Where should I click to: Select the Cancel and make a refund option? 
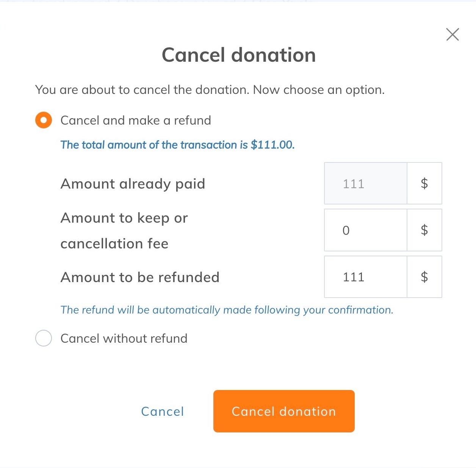tap(135, 120)
